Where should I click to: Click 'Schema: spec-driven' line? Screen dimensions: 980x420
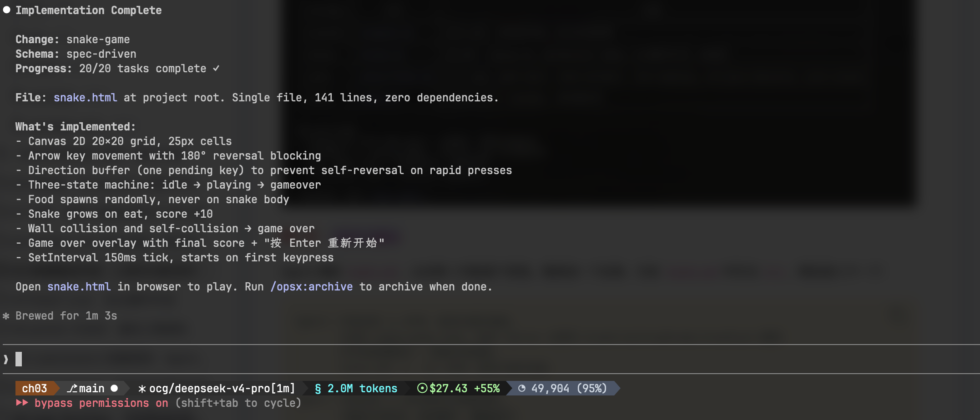coord(76,54)
